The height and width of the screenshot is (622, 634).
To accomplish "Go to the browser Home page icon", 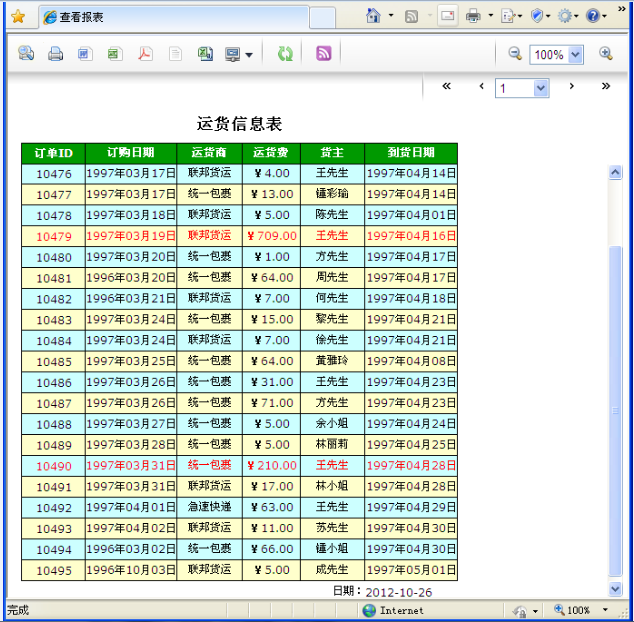I will click(373, 16).
